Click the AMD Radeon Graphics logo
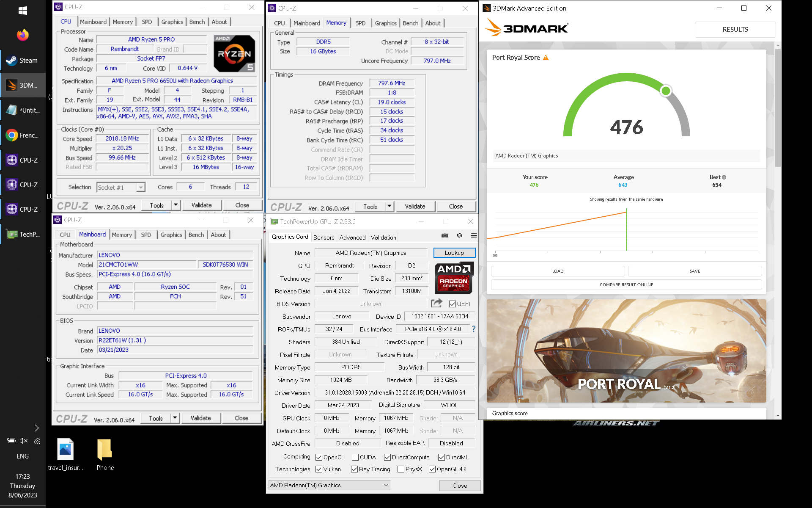 click(x=453, y=277)
